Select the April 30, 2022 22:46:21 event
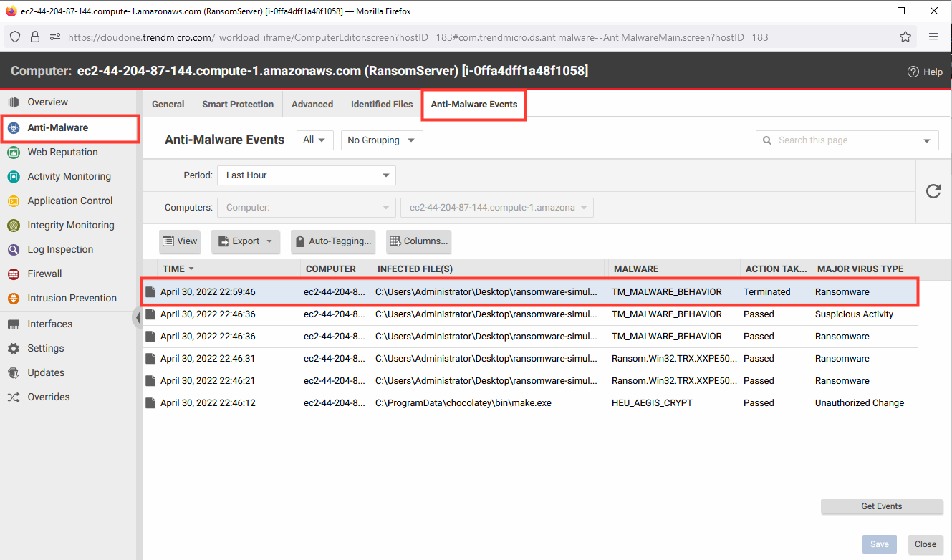The width and height of the screenshot is (952, 560). tap(530, 381)
